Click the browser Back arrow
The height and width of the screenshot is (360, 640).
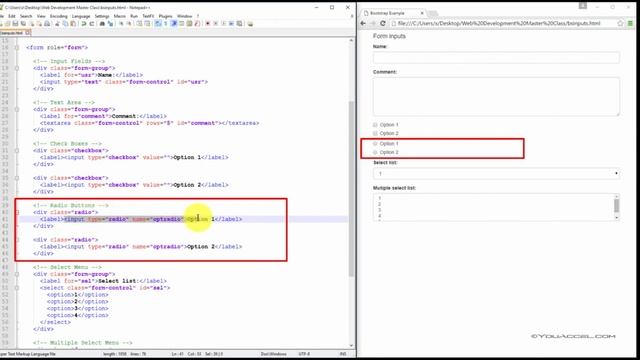(x=363, y=23)
